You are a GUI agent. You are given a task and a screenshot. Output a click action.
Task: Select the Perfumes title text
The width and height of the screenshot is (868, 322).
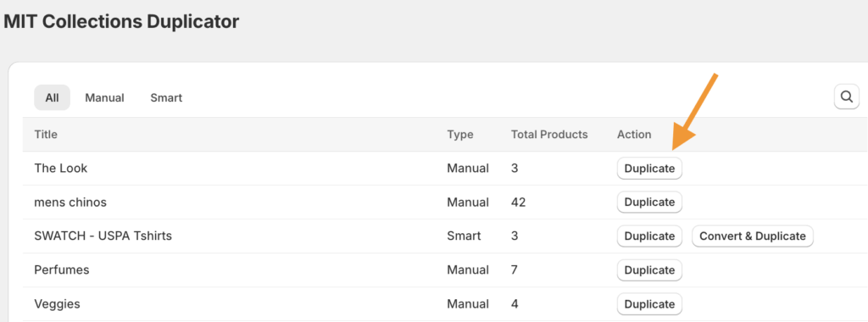pyautogui.click(x=62, y=270)
